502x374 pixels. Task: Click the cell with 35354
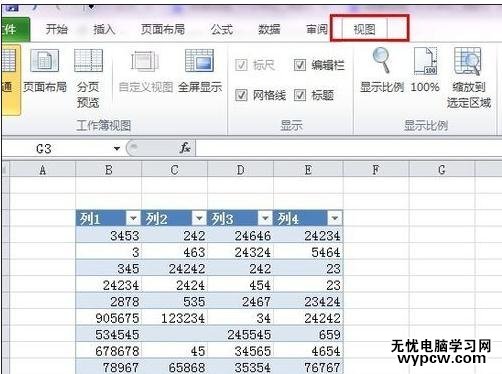[x=240, y=367]
